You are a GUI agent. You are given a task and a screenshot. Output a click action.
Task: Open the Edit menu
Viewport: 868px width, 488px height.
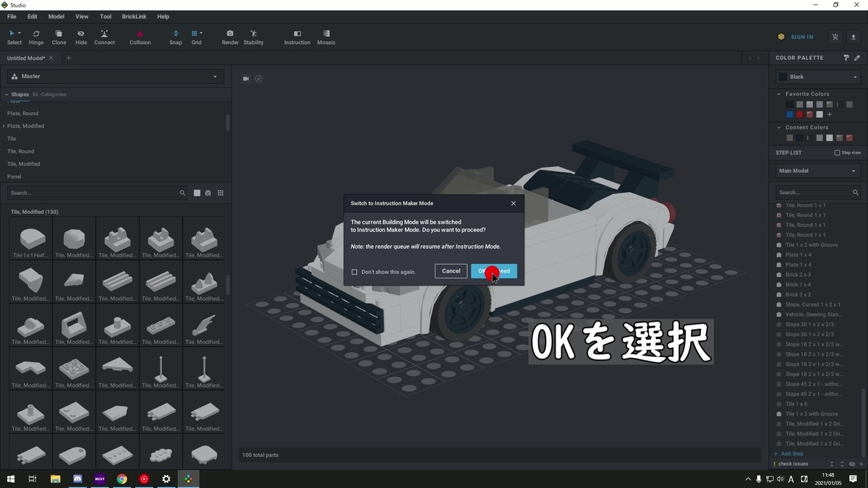coord(33,16)
